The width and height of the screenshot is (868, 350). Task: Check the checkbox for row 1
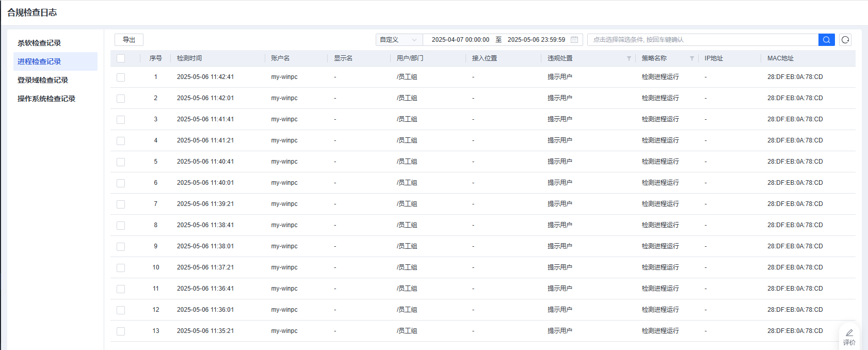tap(121, 77)
